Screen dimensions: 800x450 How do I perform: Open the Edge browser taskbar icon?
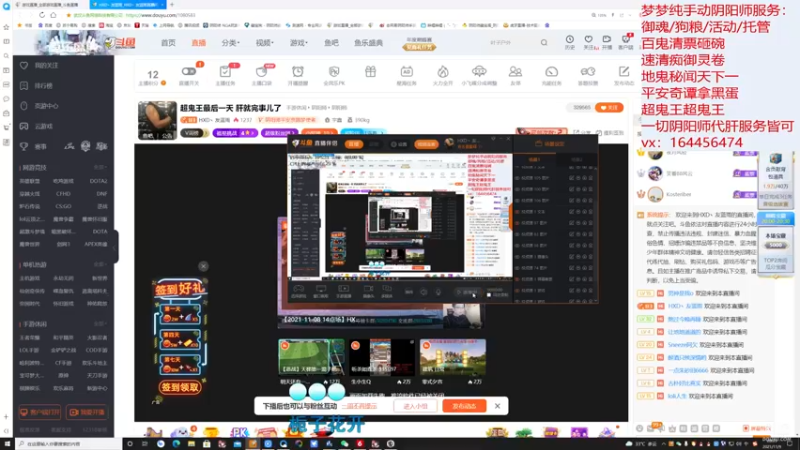pos(176,444)
